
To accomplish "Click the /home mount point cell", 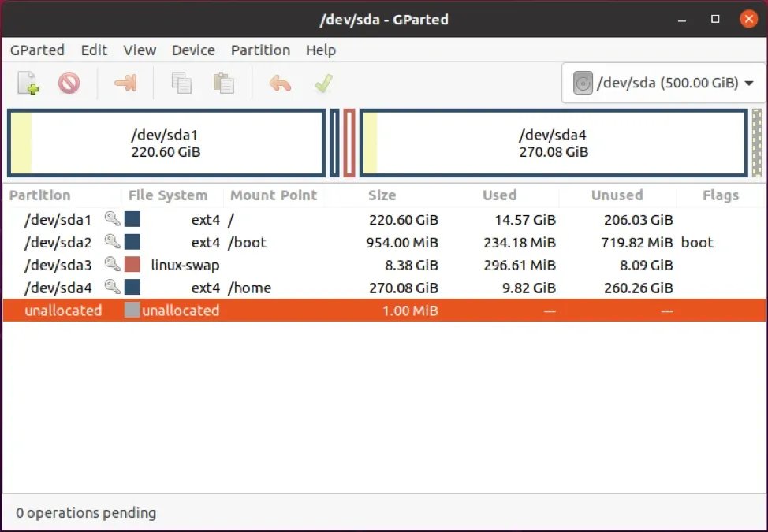I will (249, 288).
